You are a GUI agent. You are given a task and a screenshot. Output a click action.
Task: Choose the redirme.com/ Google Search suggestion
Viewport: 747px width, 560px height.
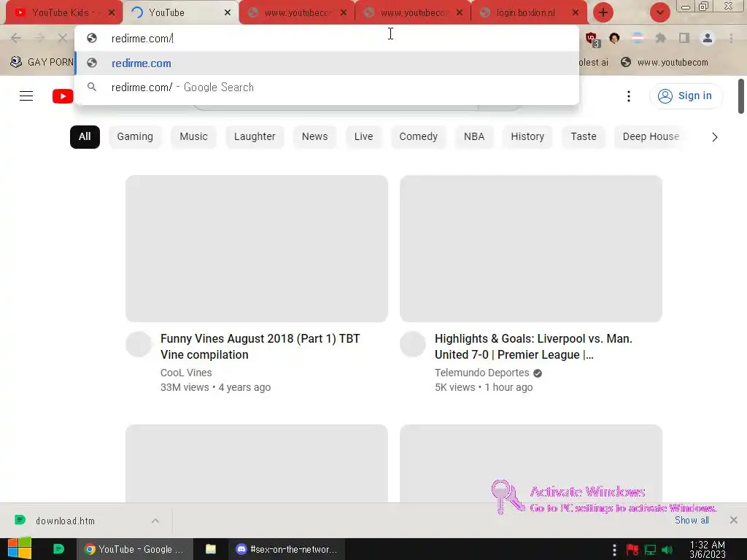[x=327, y=87]
